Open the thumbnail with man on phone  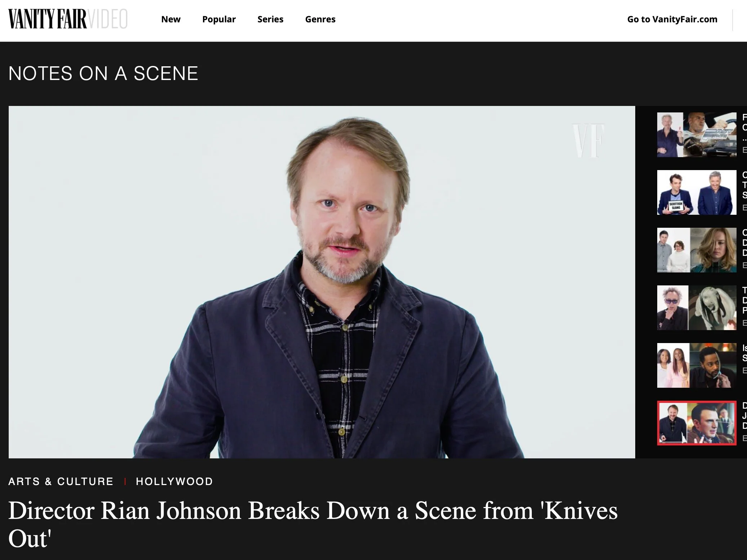click(697, 365)
